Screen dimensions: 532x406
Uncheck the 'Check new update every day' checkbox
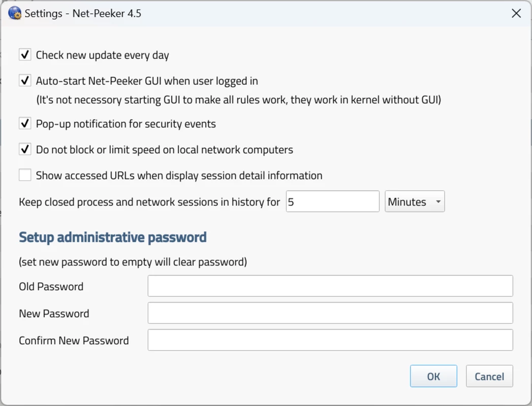coord(25,55)
